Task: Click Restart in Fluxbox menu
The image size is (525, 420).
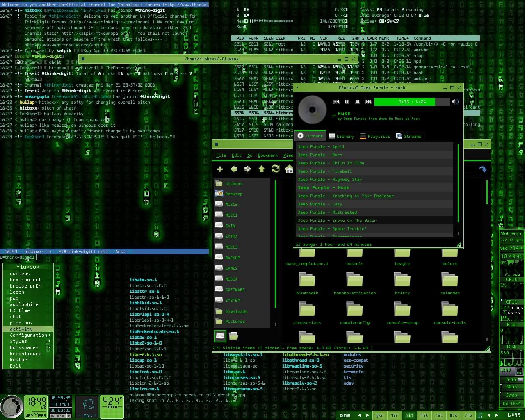Action: pyautogui.click(x=28, y=360)
